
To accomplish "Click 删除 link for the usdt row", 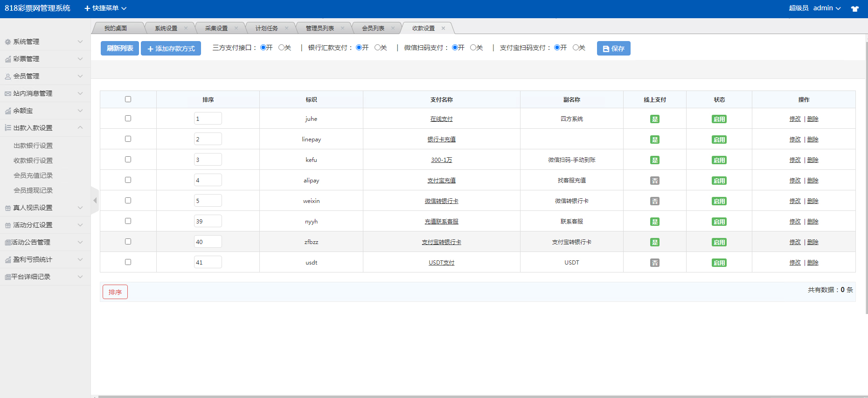I will pos(812,263).
